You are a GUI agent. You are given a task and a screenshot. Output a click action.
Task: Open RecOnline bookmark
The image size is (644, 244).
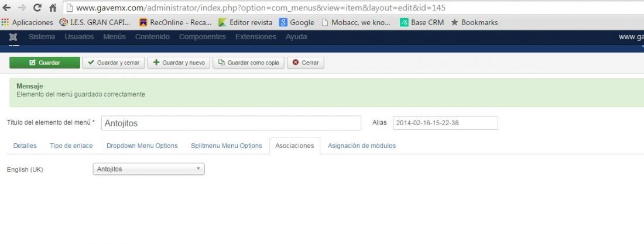176,23
